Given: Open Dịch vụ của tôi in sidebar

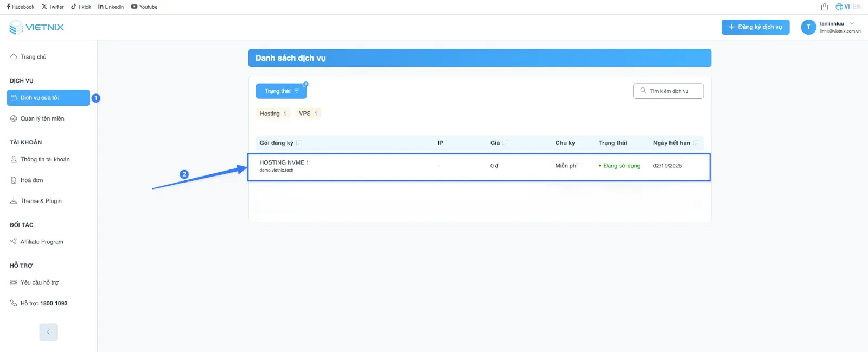Looking at the screenshot, I should (x=48, y=98).
